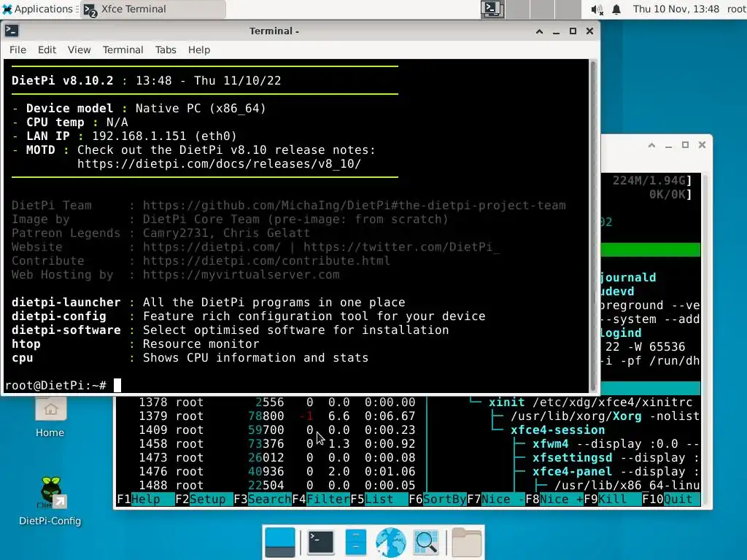Viewport: 747px width, 560px height.
Task: Click the volume muted icon in the panel
Action: tap(597, 9)
